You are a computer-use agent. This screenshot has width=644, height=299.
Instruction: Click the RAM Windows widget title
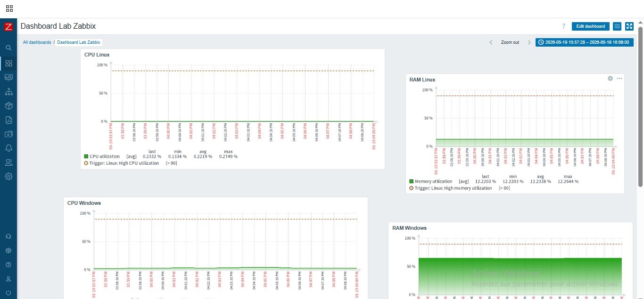click(x=409, y=228)
